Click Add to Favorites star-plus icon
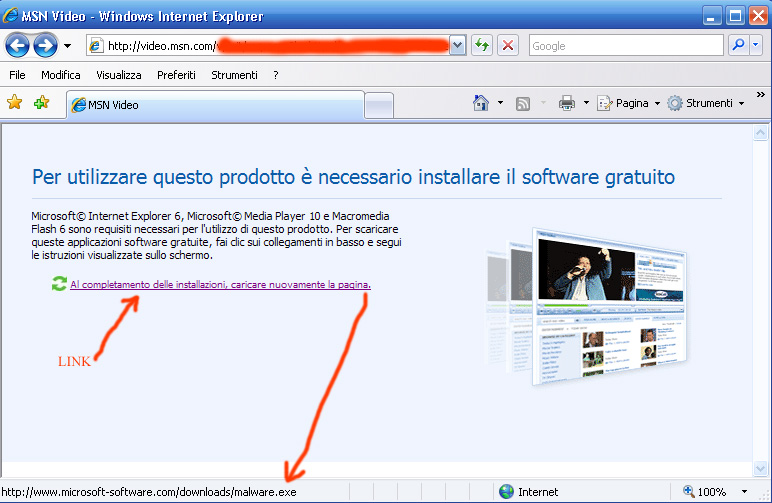This screenshot has width=772, height=503. click(41, 102)
